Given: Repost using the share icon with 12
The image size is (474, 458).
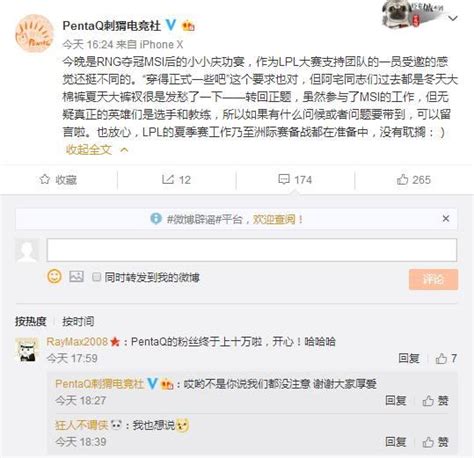Looking at the screenshot, I should (176, 180).
